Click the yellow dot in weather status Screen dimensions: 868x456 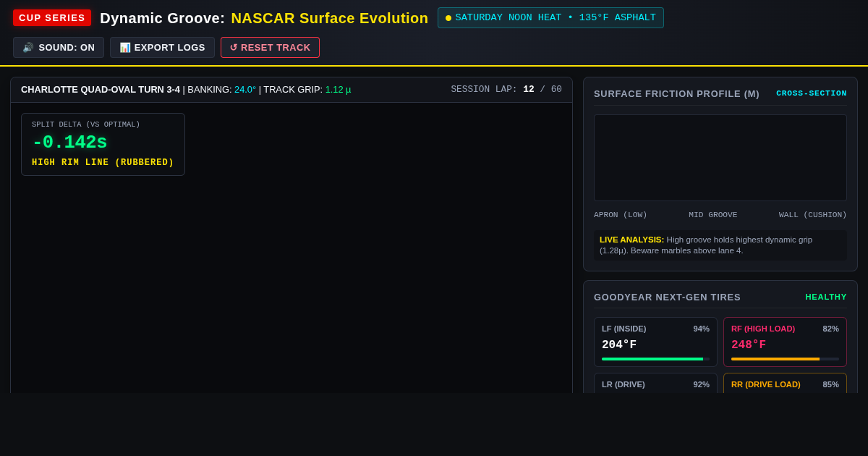[448, 18]
